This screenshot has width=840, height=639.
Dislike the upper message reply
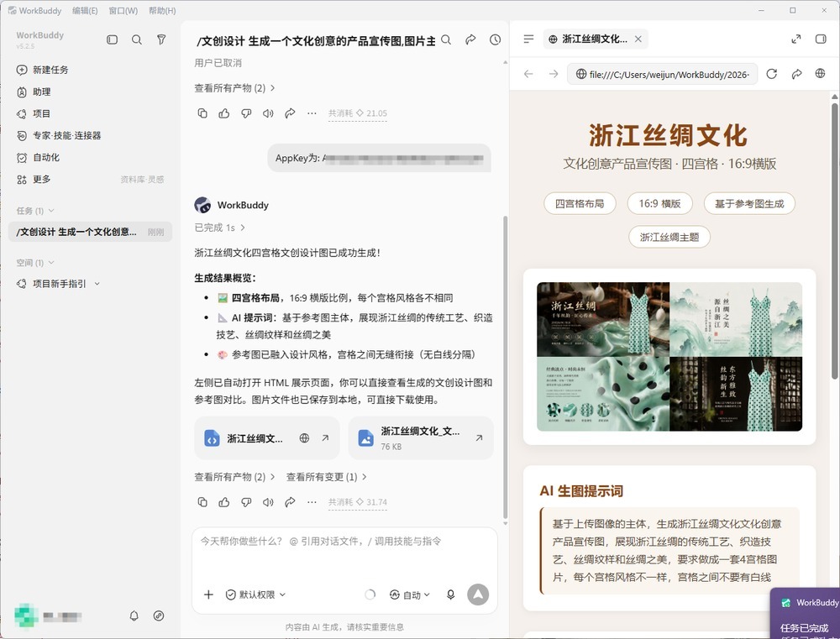(x=246, y=113)
